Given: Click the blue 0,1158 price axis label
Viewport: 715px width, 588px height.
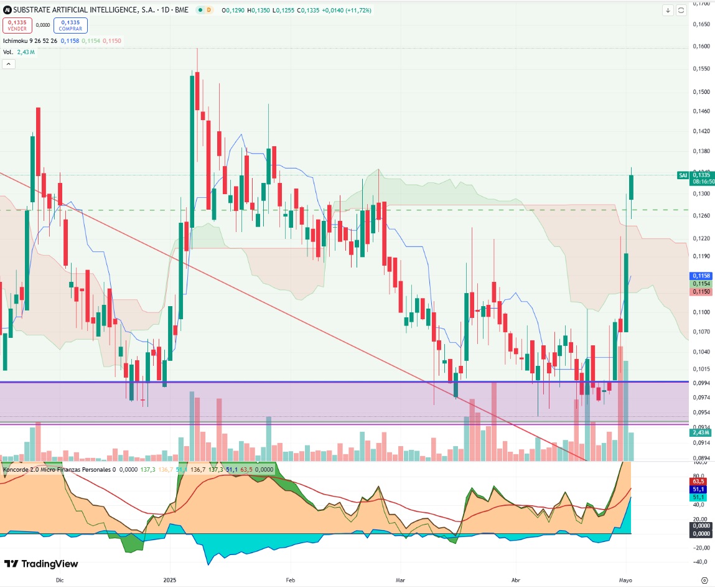Looking at the screenshot, I should pos(701,276).
